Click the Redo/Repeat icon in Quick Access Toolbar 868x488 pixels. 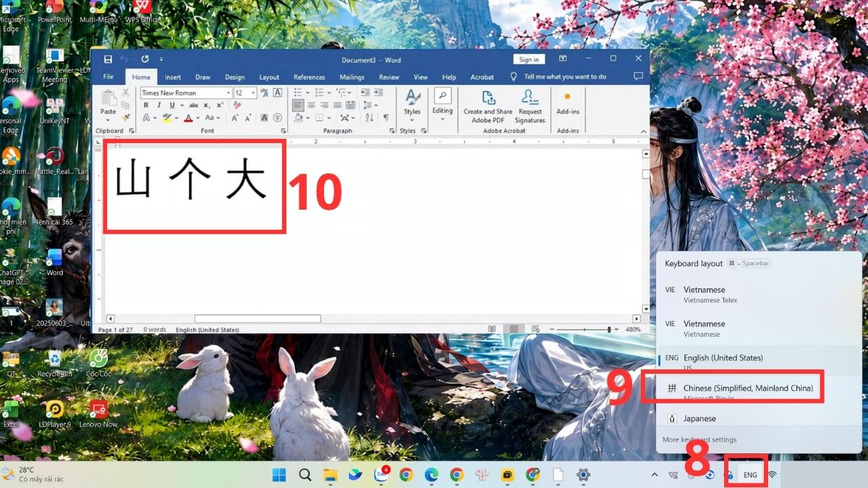(x=145, y=59)
